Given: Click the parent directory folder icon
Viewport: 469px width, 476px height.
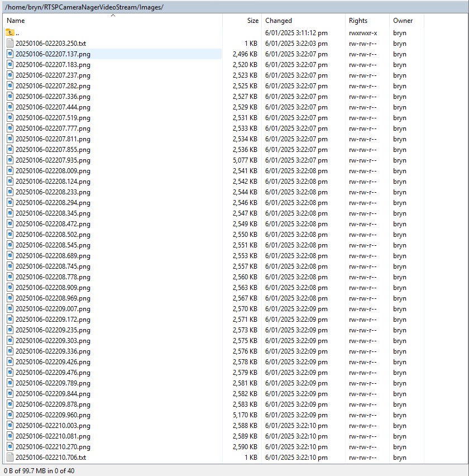Looking at the screenshot, I should [x=10, y=33].
